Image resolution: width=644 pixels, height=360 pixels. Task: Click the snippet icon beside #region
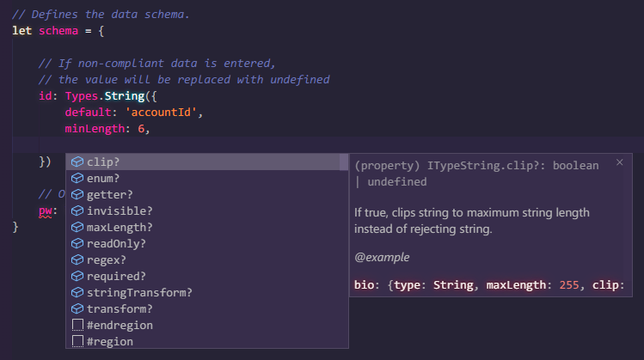point(77,342)
